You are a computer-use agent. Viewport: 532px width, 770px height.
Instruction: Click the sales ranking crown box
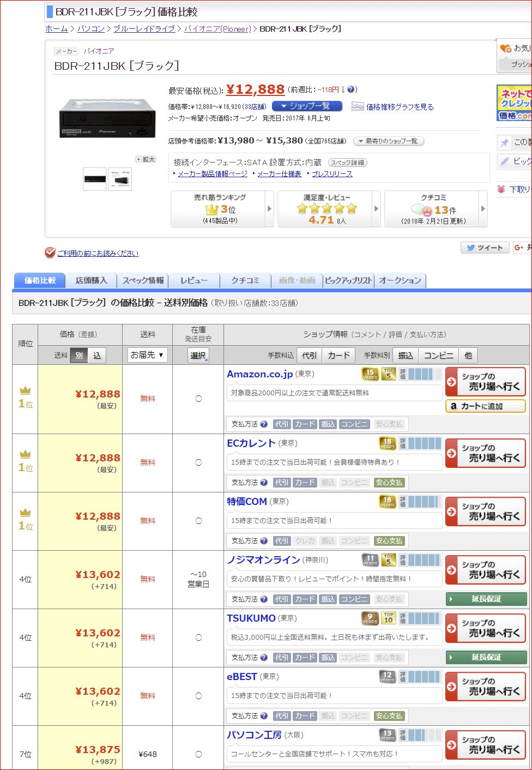pos(220,209)
